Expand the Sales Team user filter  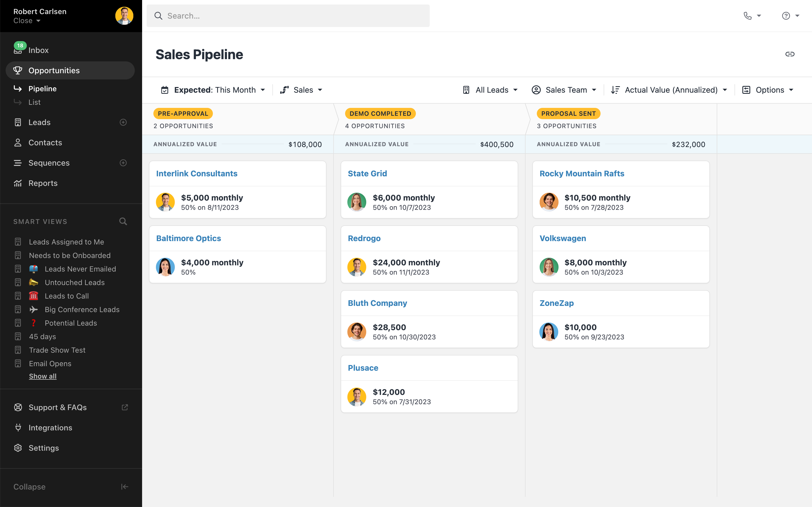click(x=564, y=90)
